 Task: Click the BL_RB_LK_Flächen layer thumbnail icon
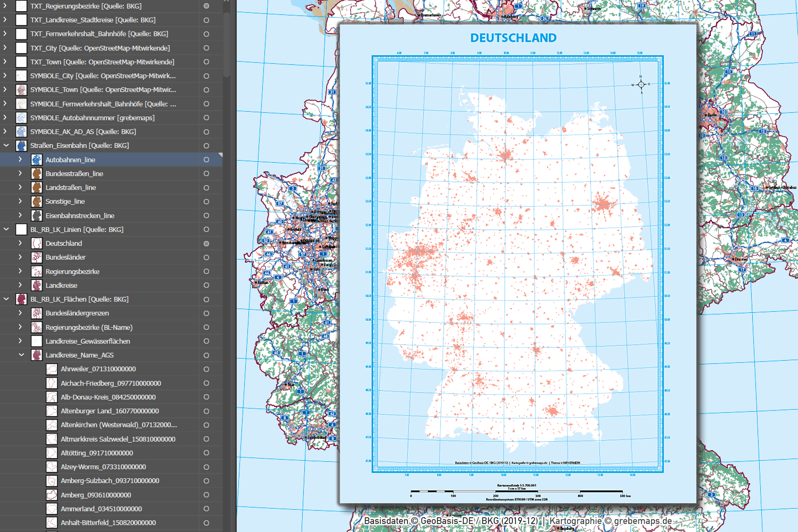tap(21, 299)
